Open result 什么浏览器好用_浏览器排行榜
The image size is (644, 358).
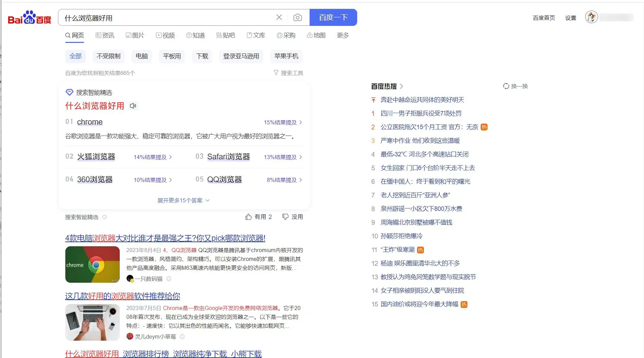click(x=164, y=354)
